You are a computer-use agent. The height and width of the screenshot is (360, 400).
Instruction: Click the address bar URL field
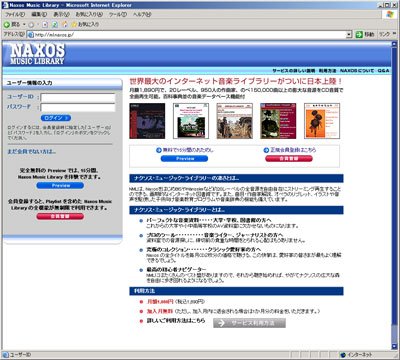pos(190,34)
